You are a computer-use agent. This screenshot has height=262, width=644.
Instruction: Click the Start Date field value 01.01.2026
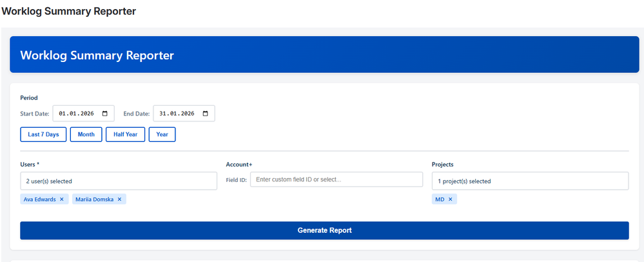coord(77,114)
